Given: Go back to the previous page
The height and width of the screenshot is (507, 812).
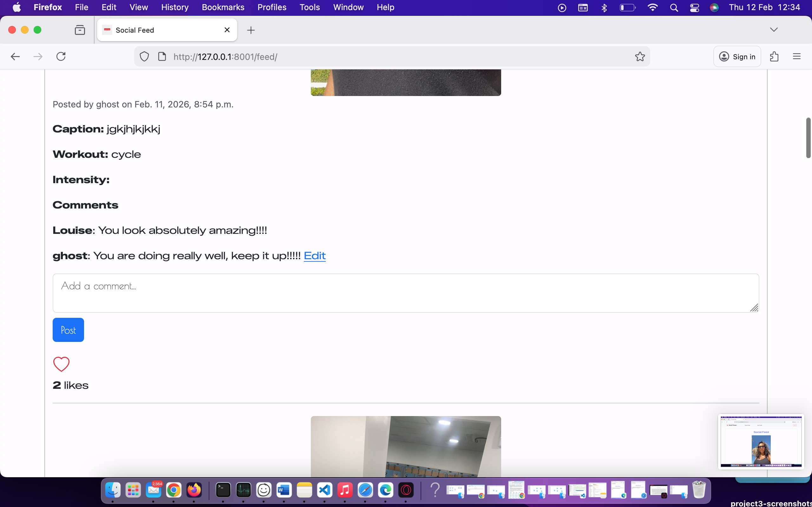Looking at the screenshot, I should 15,56.
